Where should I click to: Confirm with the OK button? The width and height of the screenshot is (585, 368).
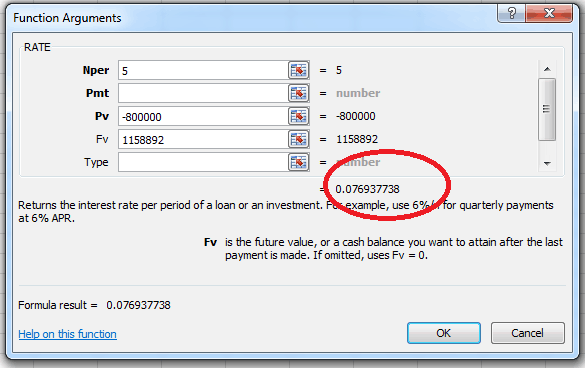(x=444, y=333)
